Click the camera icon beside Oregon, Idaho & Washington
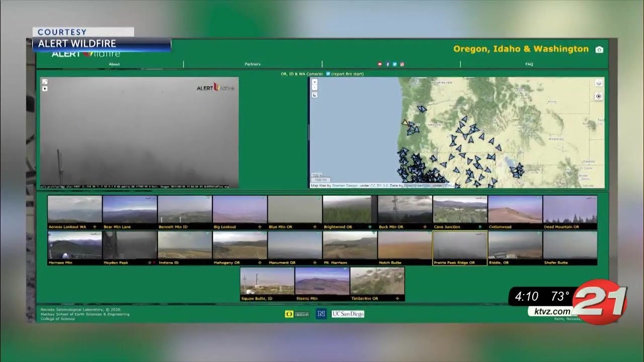This screenshot has height=362, width=644. click(x=599, y=50)
